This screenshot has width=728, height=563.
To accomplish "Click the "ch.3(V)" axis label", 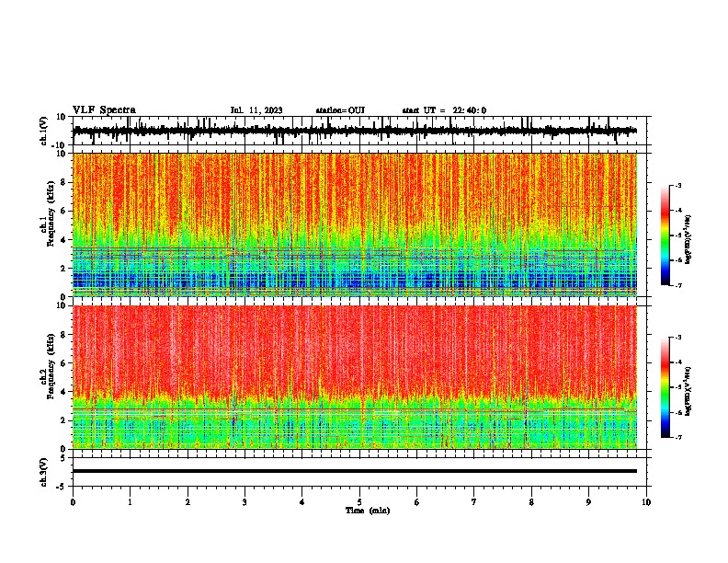I will tap(44, 472).
